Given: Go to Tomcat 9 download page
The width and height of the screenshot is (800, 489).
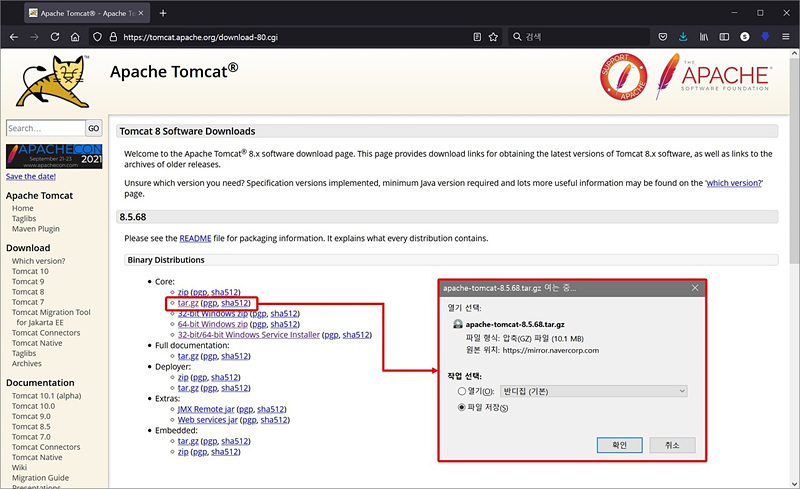Looking at the screenshot, I should (28, 281).
